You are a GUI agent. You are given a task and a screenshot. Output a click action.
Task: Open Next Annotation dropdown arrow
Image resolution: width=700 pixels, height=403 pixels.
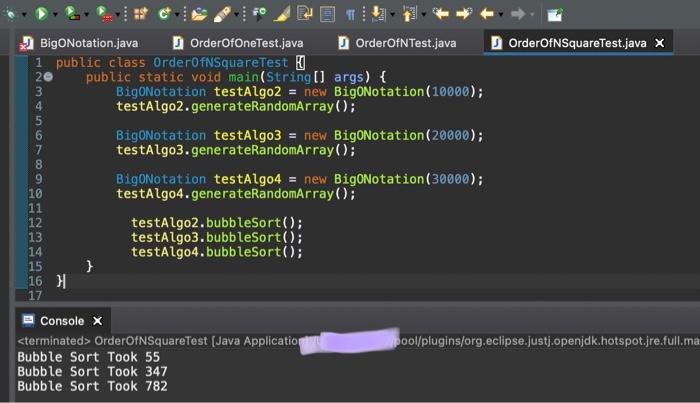pos(392,15)
